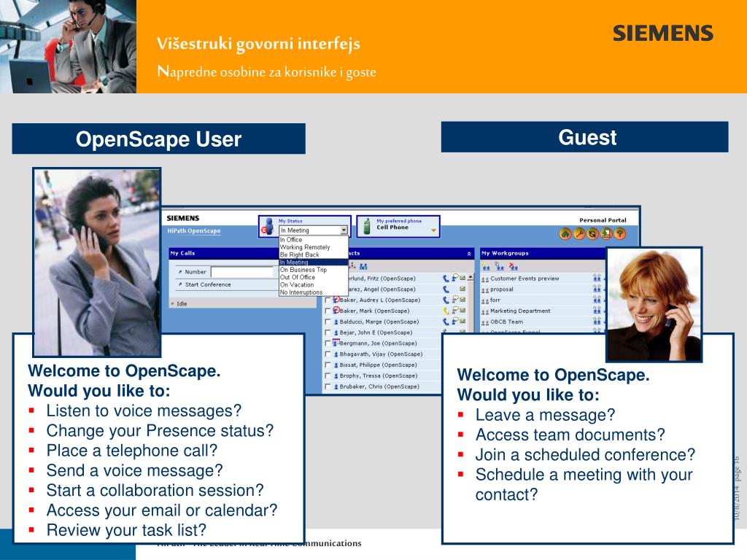Call Balducci, Marge via phone icon
This screenshot has height=560, width=747.
tap(446, 322)
